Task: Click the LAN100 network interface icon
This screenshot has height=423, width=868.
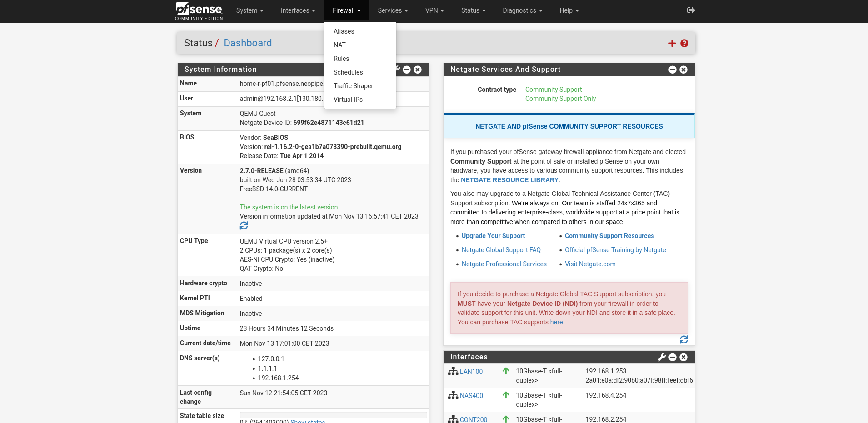Action: [453, 371]
